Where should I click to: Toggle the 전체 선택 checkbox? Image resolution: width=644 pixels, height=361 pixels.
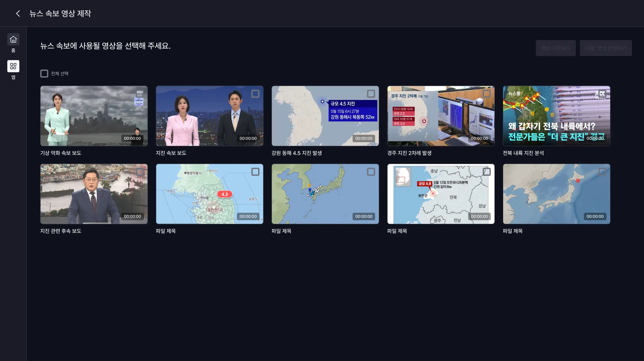pyautogui.click(x=44, y=74)
